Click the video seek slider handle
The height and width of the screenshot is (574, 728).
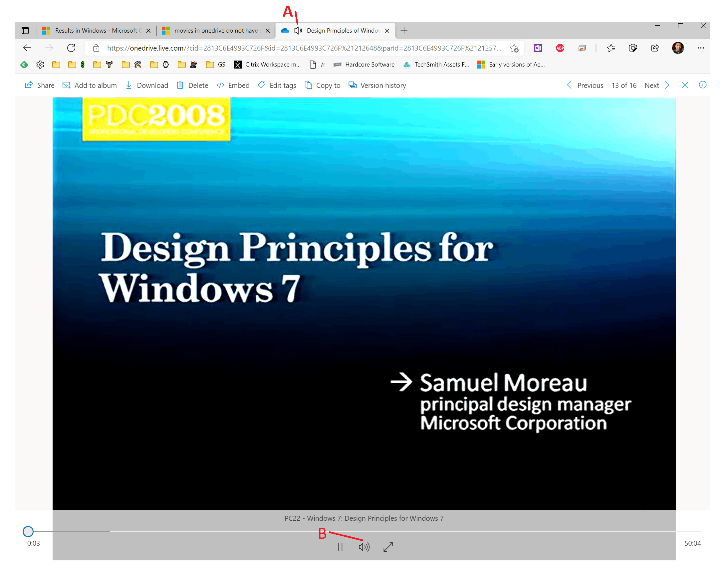tap(28, 531)
